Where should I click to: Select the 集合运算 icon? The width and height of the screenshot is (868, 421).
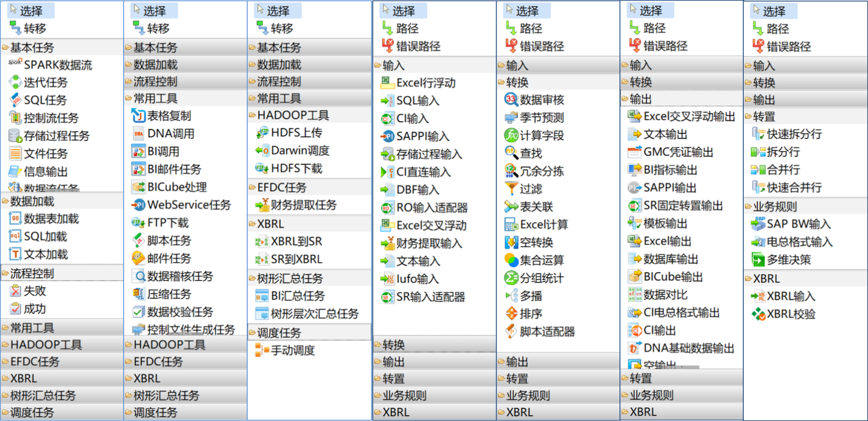point(511,260)
